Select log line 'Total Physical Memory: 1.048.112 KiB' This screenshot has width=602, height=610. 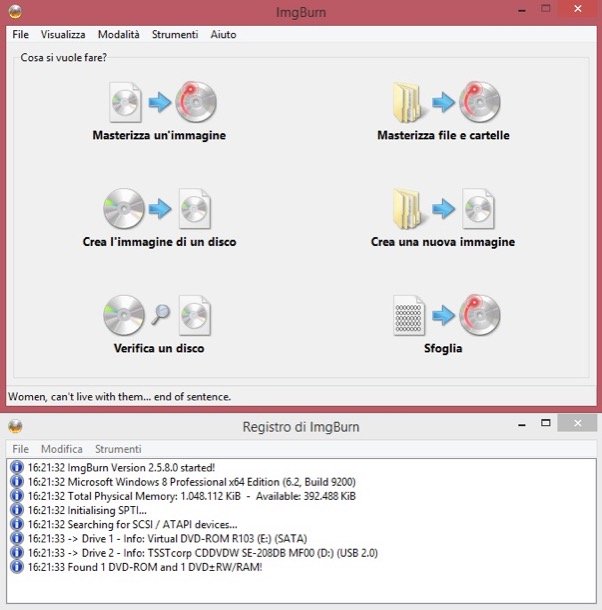point(192,496)
